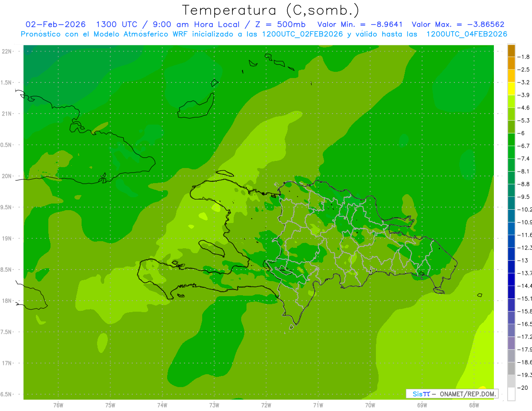The height and width of the screenshot is (411, 532).
Task: Click the 20N latitude label
Action: tap(7, 176)
